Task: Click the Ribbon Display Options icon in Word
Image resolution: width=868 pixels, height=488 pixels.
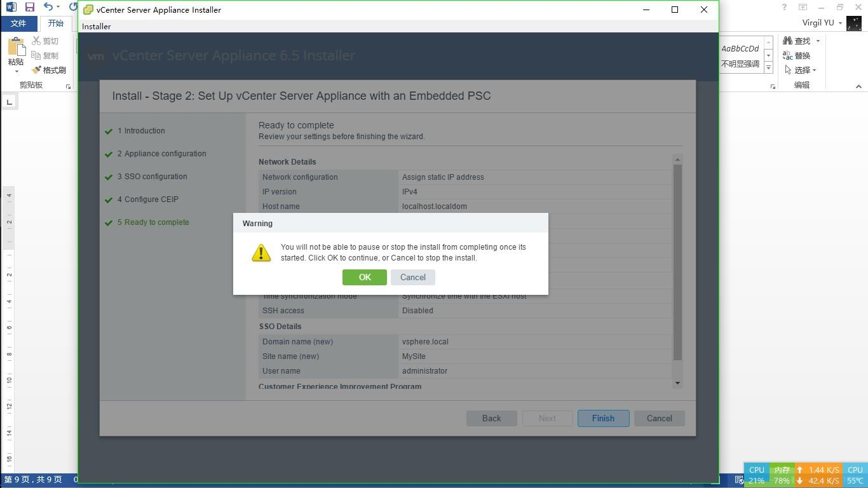Action: click(803, 7)
